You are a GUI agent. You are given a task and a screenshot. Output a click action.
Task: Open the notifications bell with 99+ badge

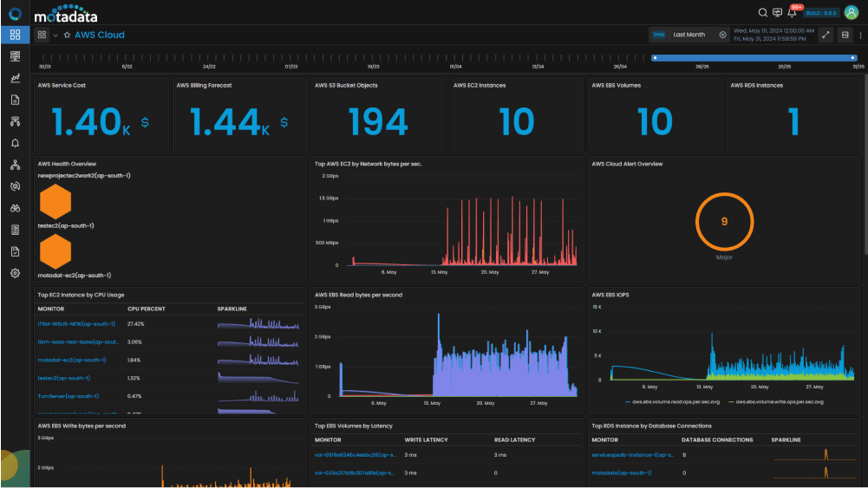pyautogui.click(x=793, y=12)
